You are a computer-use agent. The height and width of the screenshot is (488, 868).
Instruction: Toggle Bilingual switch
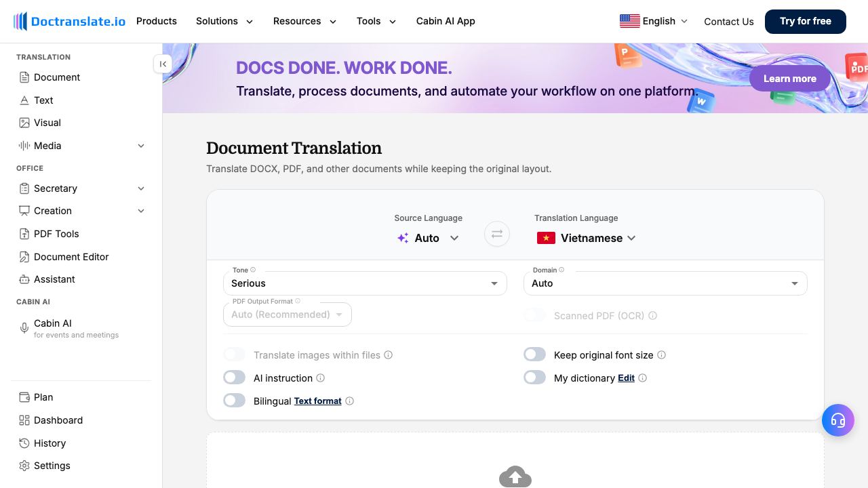point(235,401)
